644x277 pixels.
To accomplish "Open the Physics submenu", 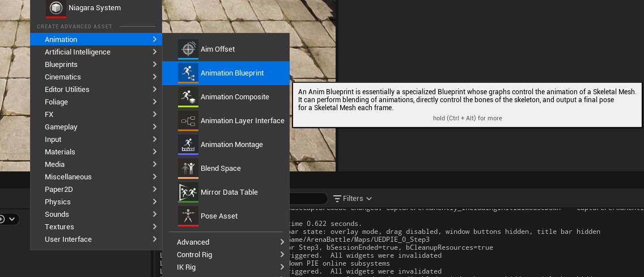I will click(96, 202).
